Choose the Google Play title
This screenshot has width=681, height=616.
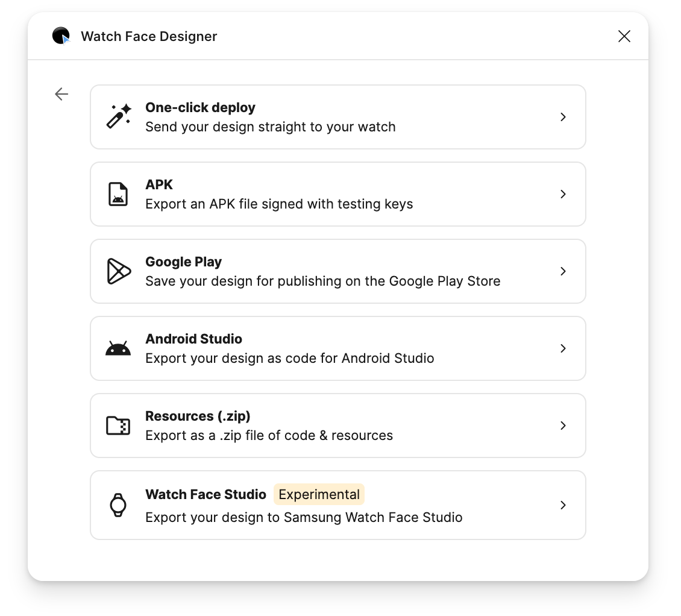183,262
